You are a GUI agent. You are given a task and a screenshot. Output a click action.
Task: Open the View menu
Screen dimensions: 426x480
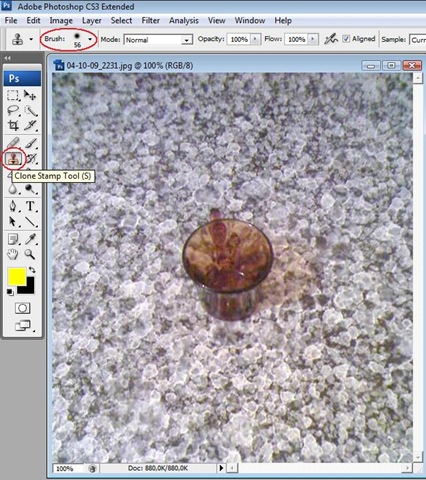coord(217,21)
